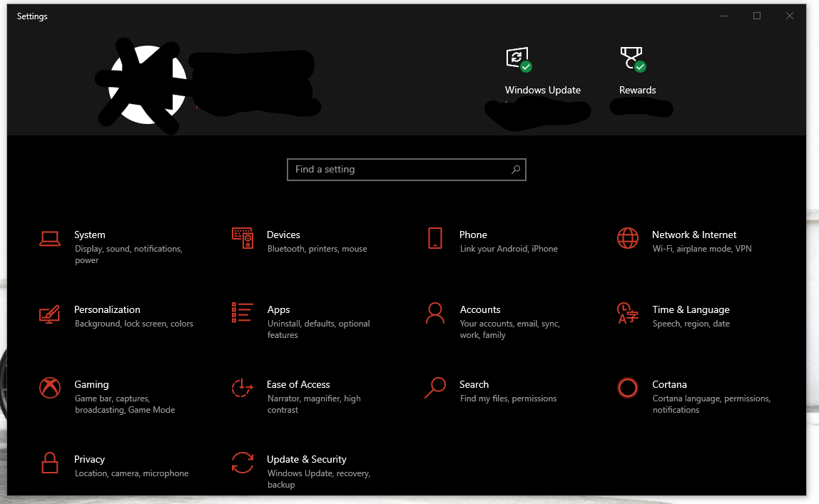Viewport: 819px width, 504px height.
Task: Click 'Link your Android, iPhone' description
Action: point(509,249)
